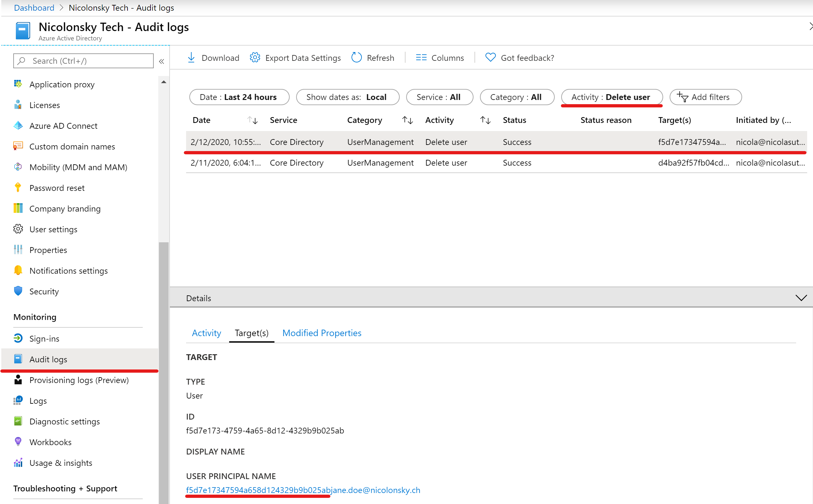Sort by the Category column arrows
Screen dimensions: 813x504
click(407, 120)
